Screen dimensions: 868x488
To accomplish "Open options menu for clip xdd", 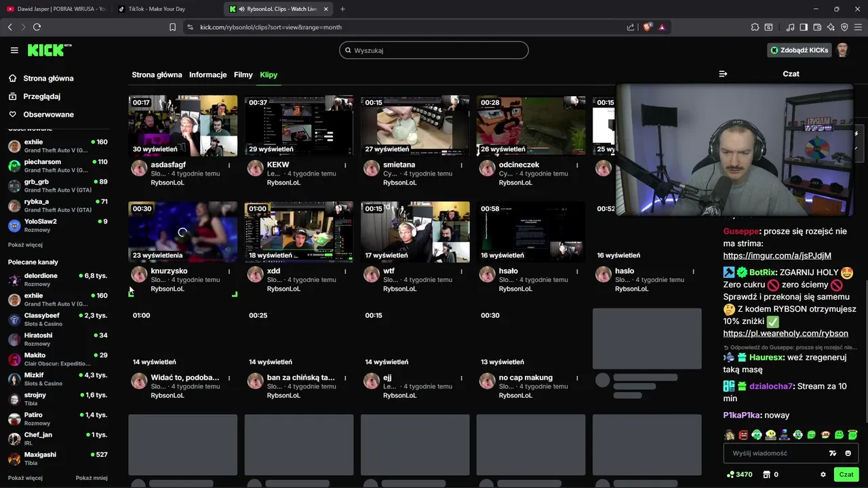I will click(x=345, y=271).
